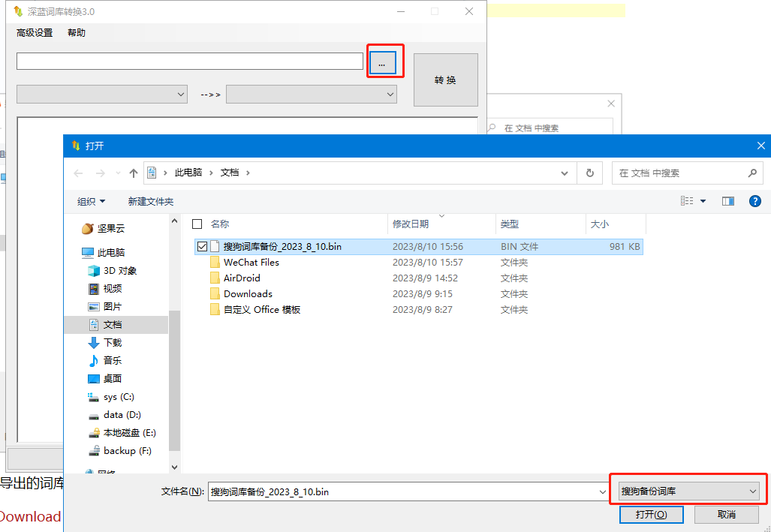Click the 取消 button
The image size is (771, 532).
(726, 515)
